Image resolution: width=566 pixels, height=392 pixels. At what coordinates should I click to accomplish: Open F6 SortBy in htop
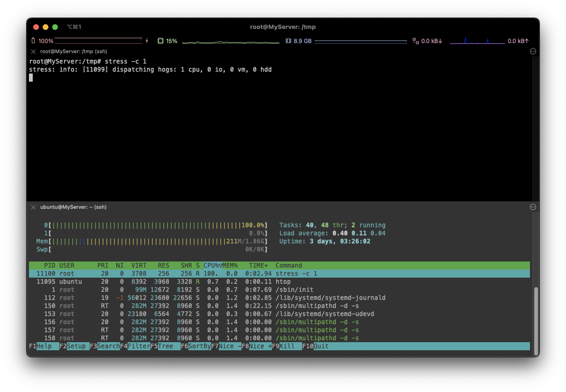(x=195, y=346)
